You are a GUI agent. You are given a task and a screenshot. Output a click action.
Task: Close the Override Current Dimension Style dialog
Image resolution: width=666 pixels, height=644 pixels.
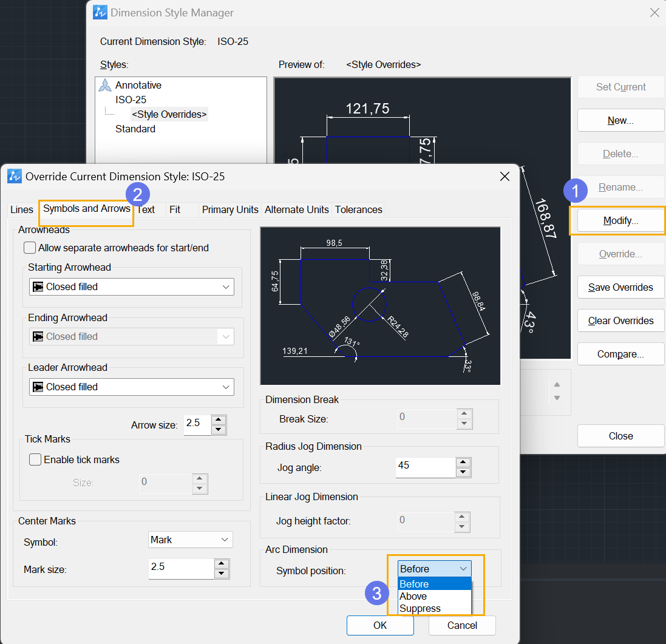click(505, 176)
